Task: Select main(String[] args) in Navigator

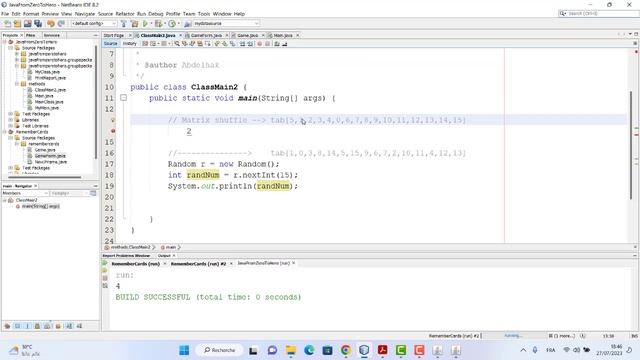Action: pyautogui.click(x=40, y=207)
